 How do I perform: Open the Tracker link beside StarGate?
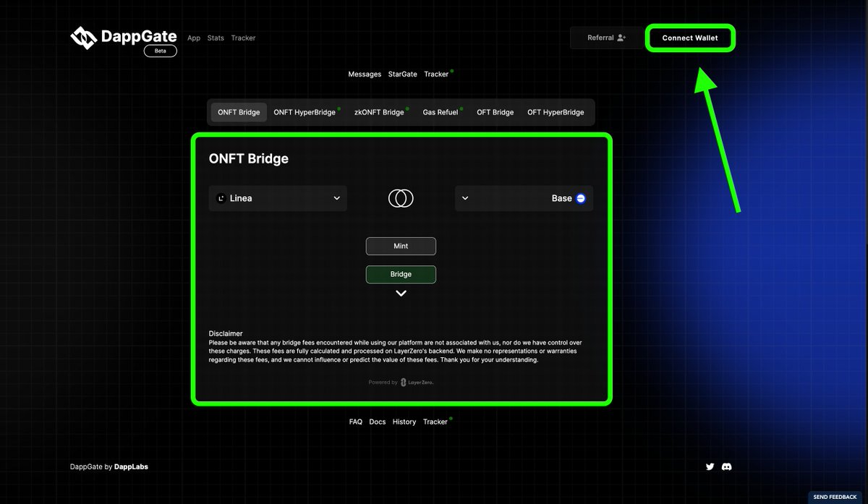[437, 74]
